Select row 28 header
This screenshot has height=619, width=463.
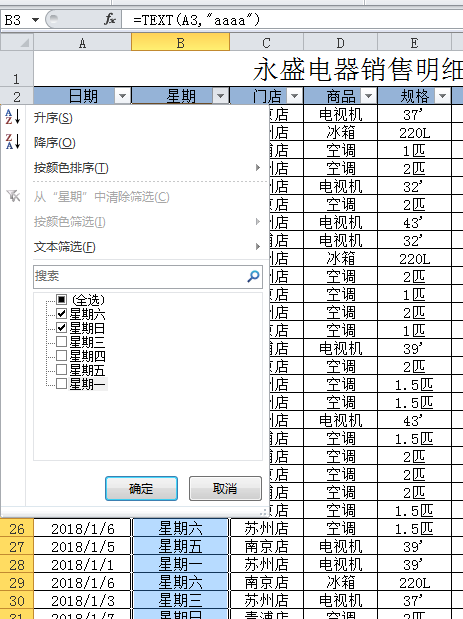pyautogui.click(x=17, y=564)
